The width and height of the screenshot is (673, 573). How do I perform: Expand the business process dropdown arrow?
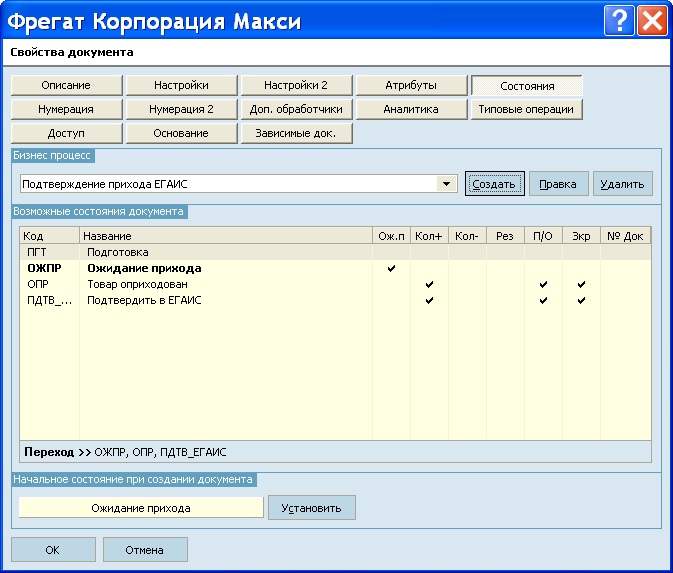click(x=446, y=184)
